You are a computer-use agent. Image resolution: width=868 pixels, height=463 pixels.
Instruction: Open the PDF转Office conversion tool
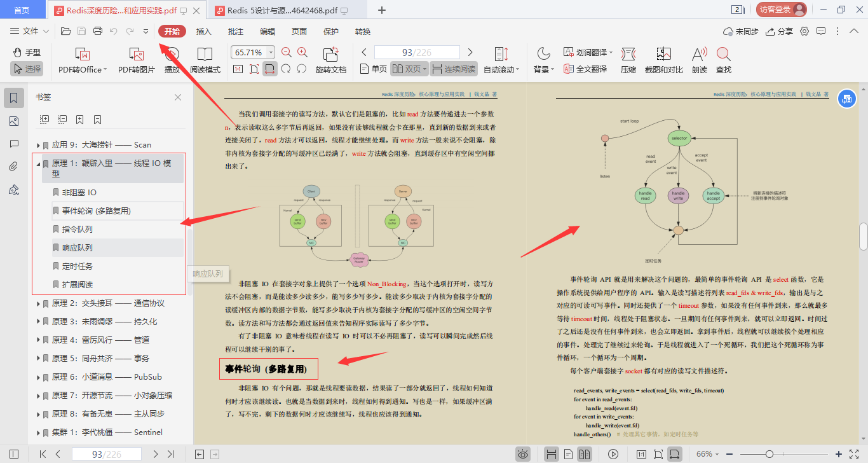[83, 60]
